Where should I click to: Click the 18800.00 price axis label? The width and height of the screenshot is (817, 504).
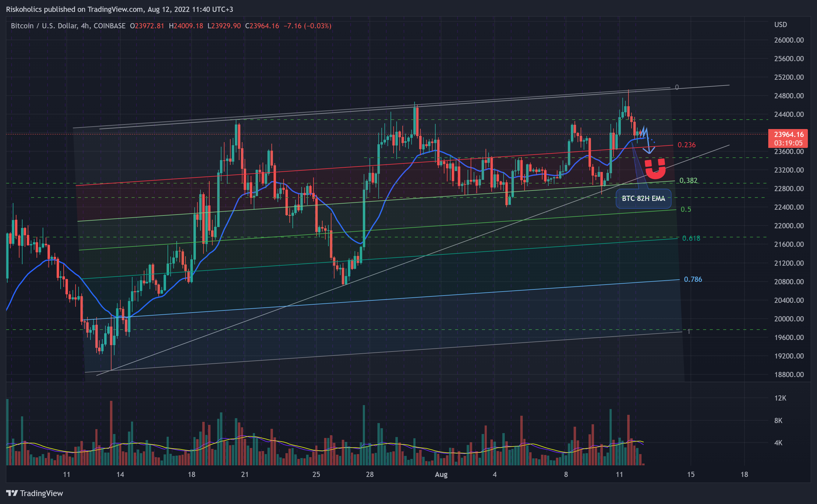[789, 374]
